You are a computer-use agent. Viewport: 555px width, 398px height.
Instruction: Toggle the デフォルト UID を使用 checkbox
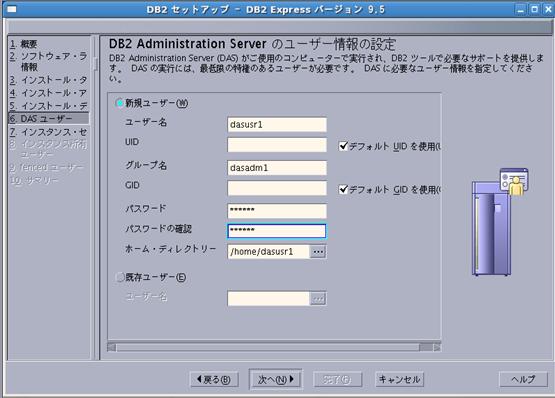pos(343,146)
